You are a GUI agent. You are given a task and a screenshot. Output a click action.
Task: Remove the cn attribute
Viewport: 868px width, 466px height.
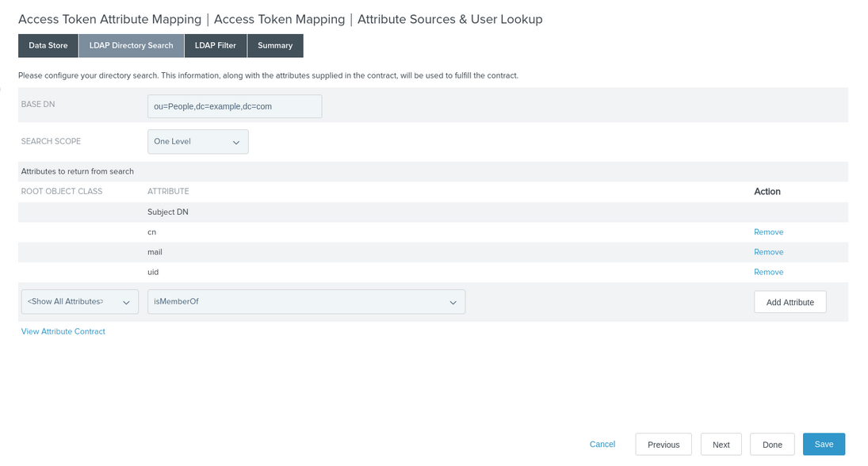click(x=768, y=231)
